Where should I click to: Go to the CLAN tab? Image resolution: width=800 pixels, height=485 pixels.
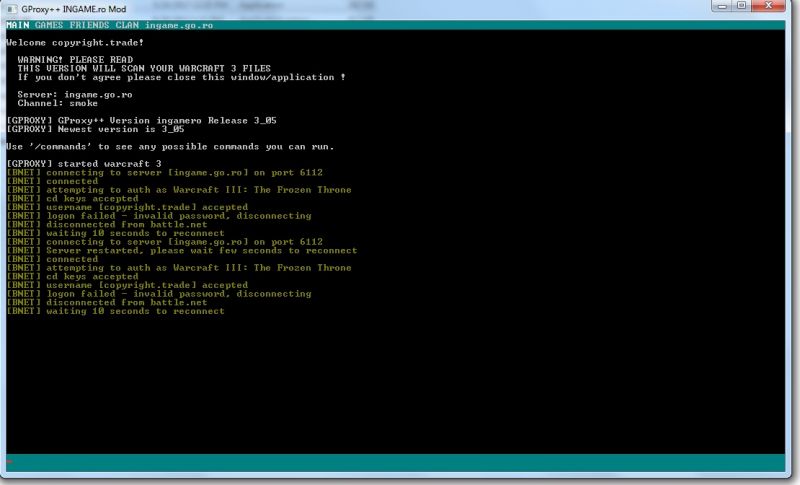[x=128, y=24]
